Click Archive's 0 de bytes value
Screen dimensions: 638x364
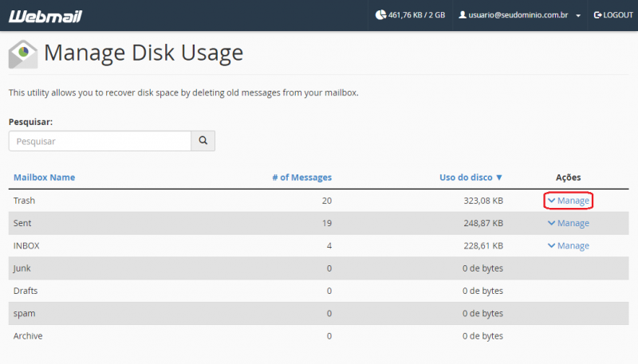(x=482, y=336)
